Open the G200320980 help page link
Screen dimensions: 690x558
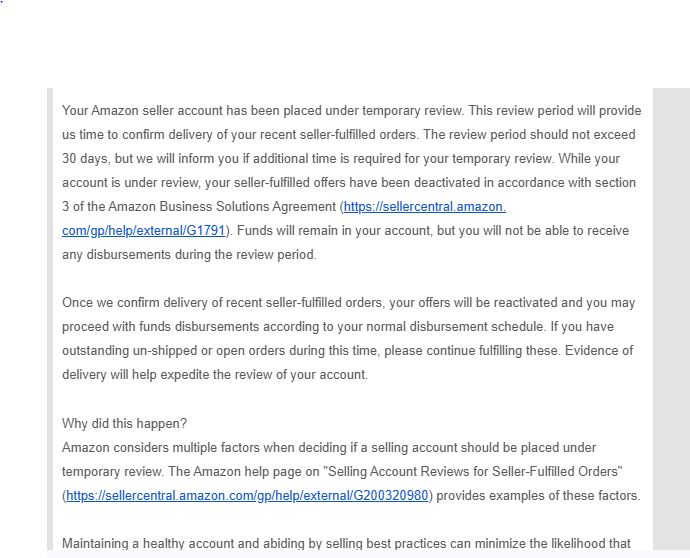(x=247, y=496)
